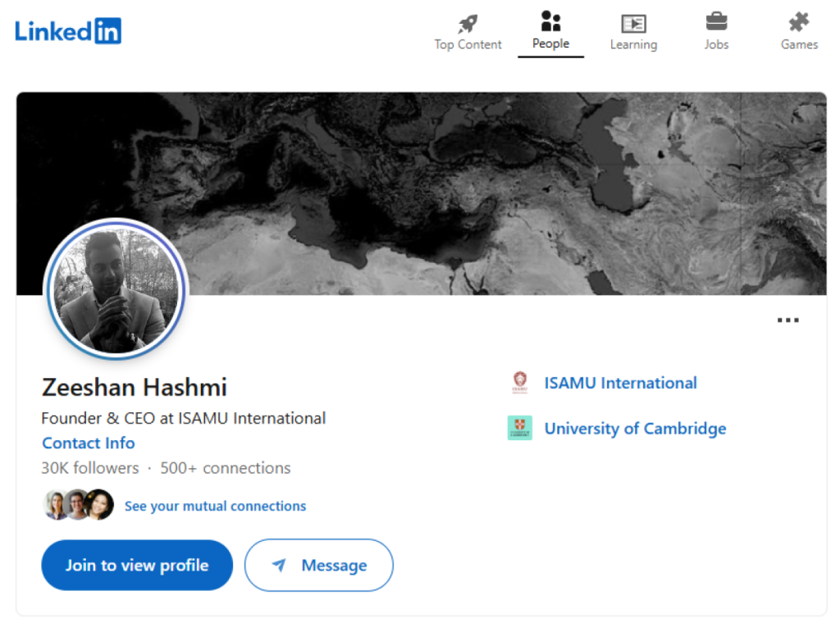Go to Jobs via briefcase icon
840x632 pixels.
[x=716, y=22]
